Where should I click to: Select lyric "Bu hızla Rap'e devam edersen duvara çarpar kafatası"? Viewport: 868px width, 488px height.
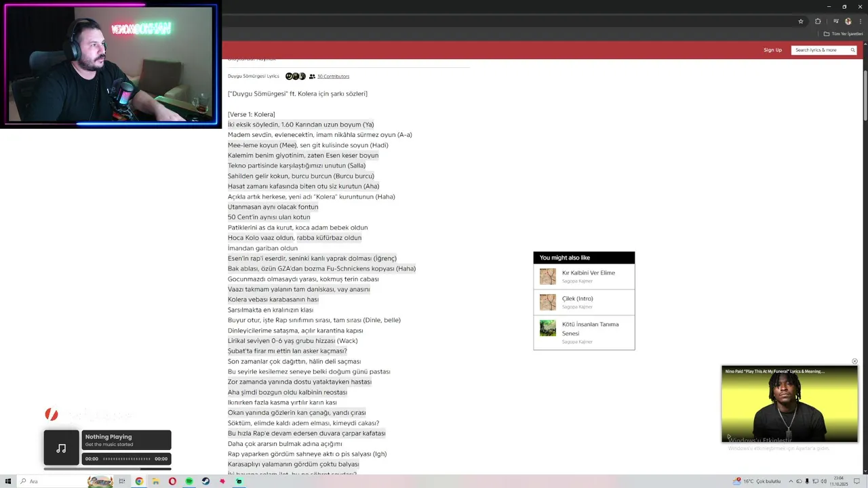click(x=307, y=434)
